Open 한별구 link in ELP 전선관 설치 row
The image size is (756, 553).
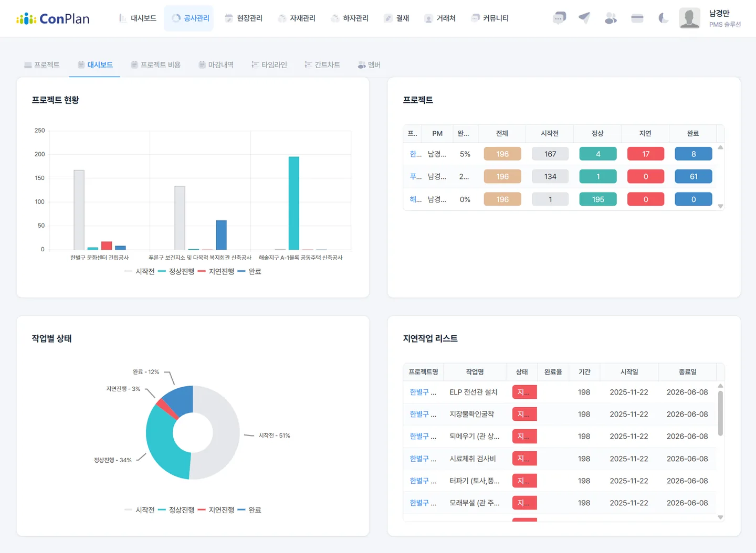pyautogui.click(x=423, y=392)
